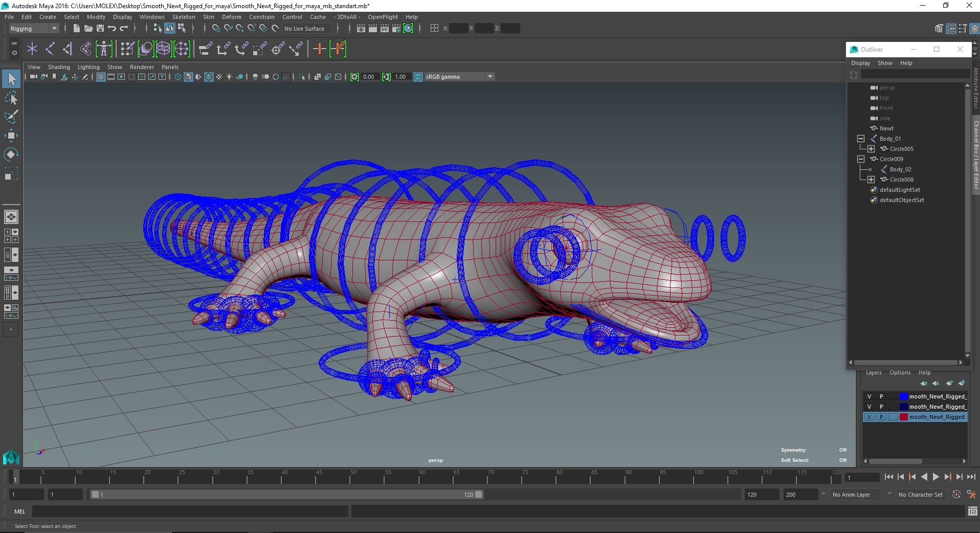Screen dimensions: 980x533
Task: Click the Save scene floppy icon
Action: [100, 29]
